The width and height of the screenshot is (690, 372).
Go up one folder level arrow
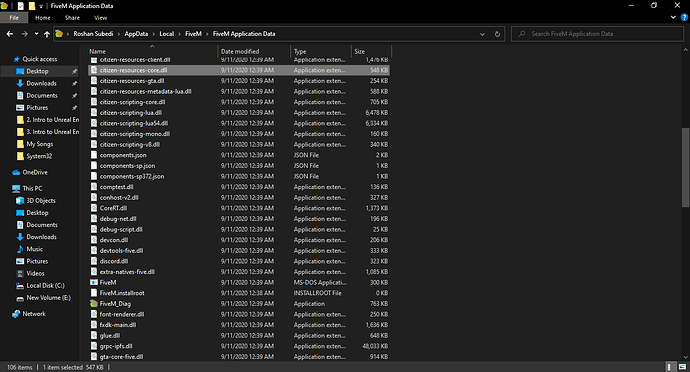pos(47,34)
